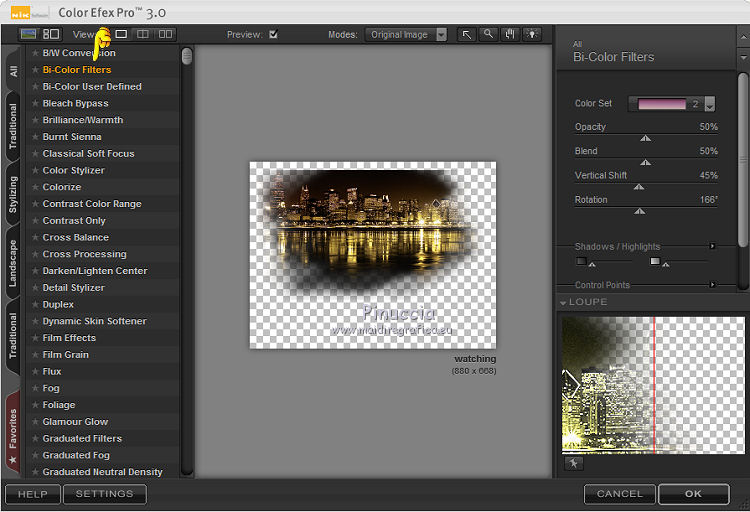
Task: Click the light bulb background color icon
Action: (532, 34)
